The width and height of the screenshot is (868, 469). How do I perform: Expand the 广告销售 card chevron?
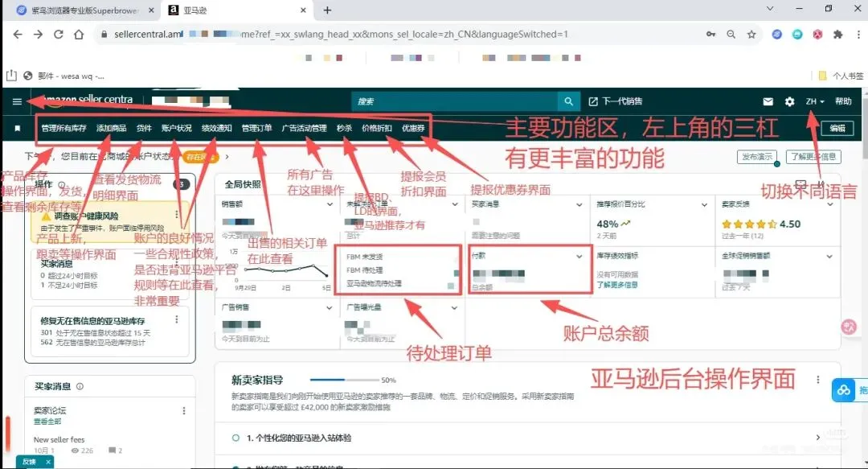(330, 307)
